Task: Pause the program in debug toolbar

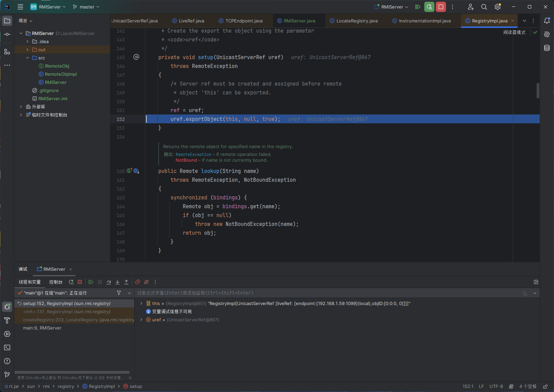Action: click(x=100, y=282)
